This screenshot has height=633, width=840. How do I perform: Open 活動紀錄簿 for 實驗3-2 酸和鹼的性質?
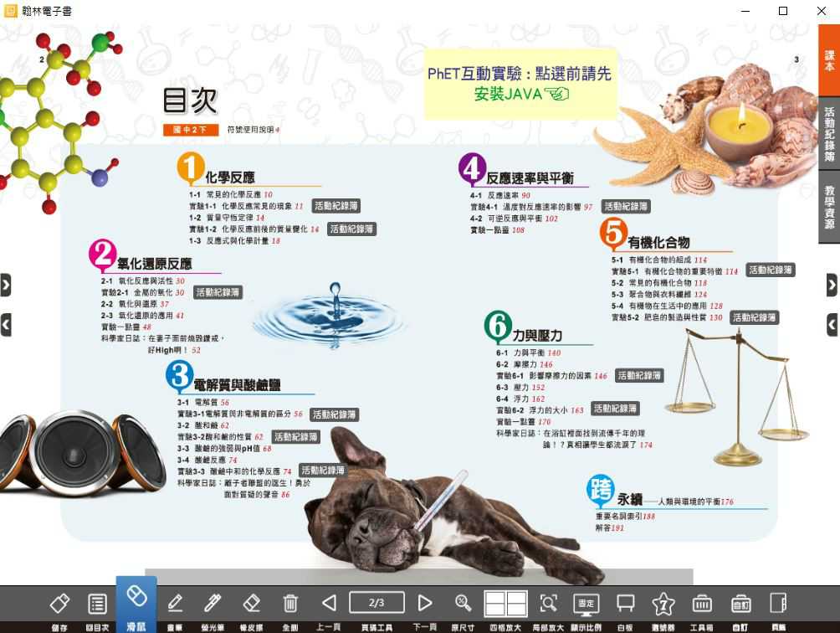click(296, 437)
